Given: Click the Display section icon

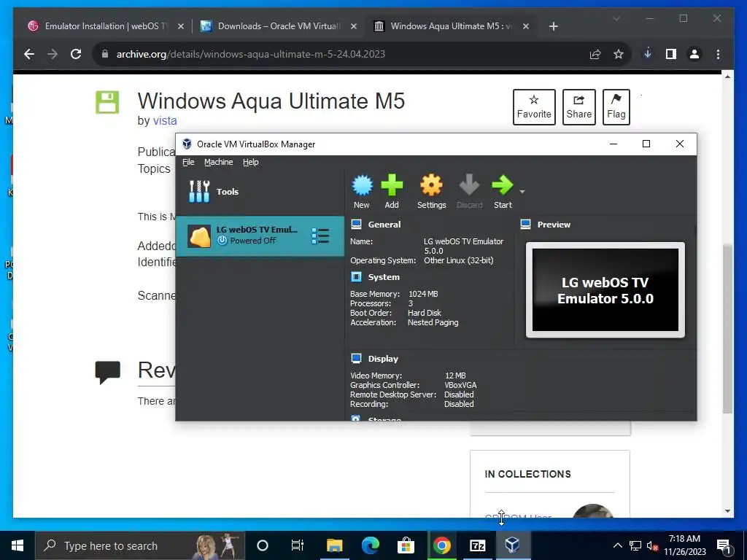Looking at the screenshot, I should (x=356, y=358).
